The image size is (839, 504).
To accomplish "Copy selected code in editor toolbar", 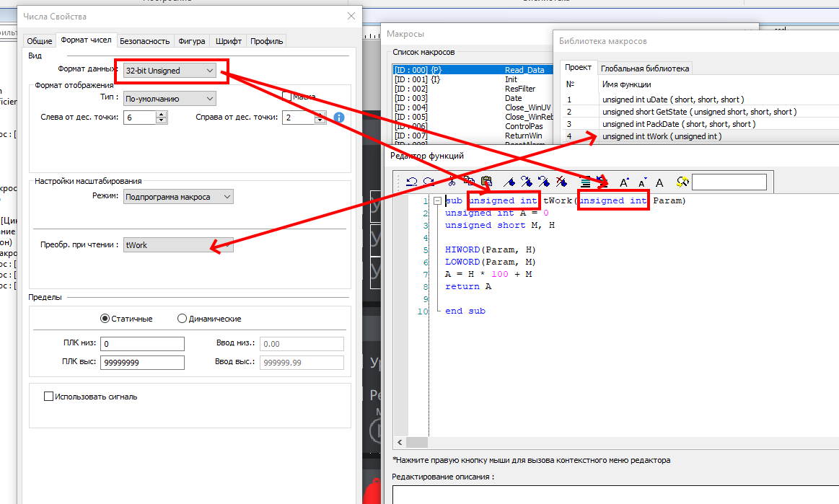I will (469, 182).
